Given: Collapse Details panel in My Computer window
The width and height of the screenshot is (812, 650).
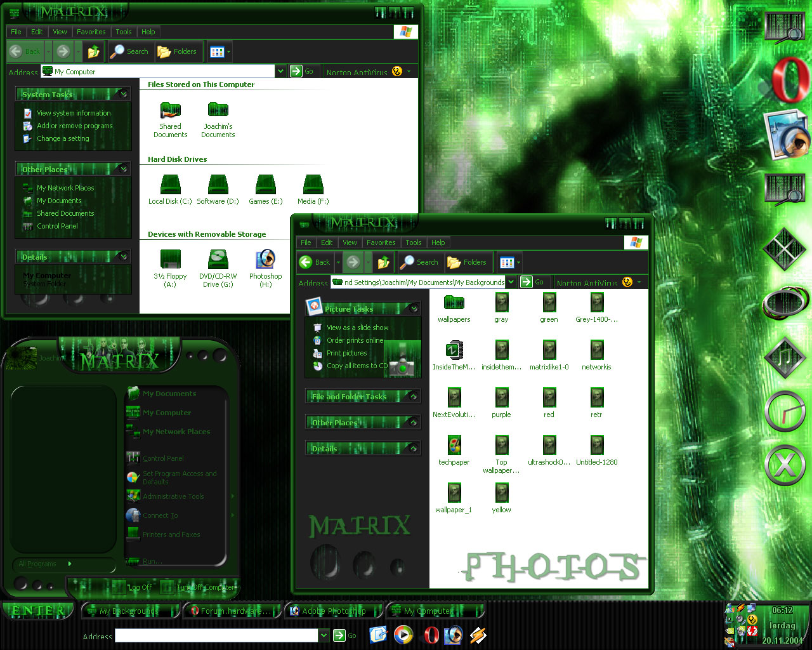Looking at the screenshot, I should (124, 256).
